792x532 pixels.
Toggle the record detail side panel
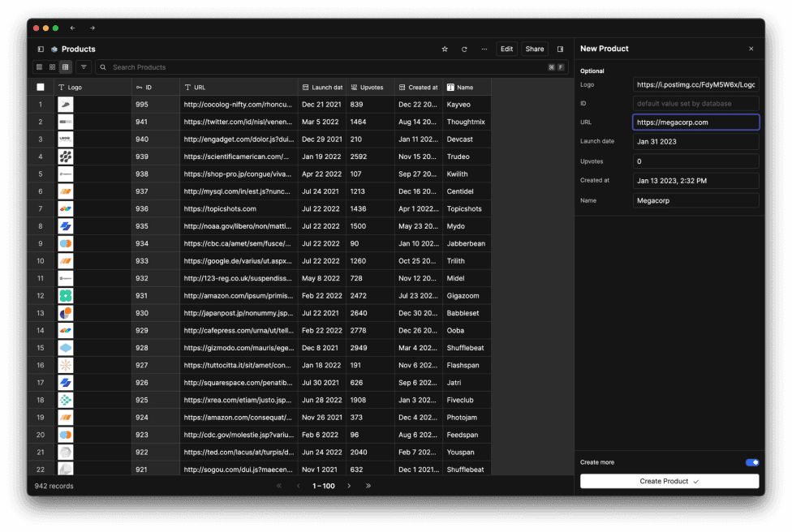(x=560, y=49)
